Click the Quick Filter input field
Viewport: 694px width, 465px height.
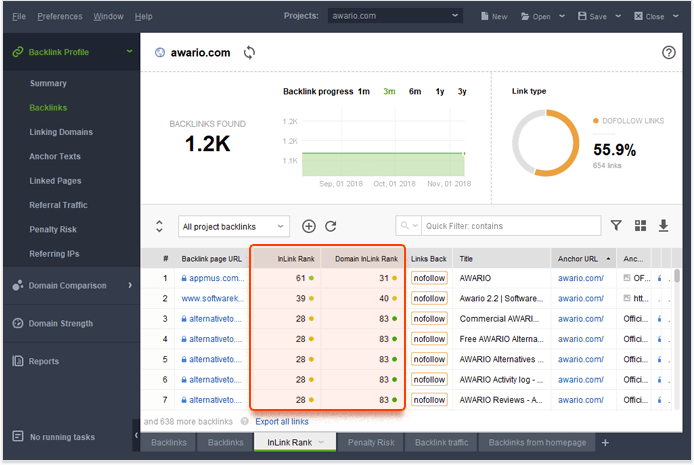point(511,226)
